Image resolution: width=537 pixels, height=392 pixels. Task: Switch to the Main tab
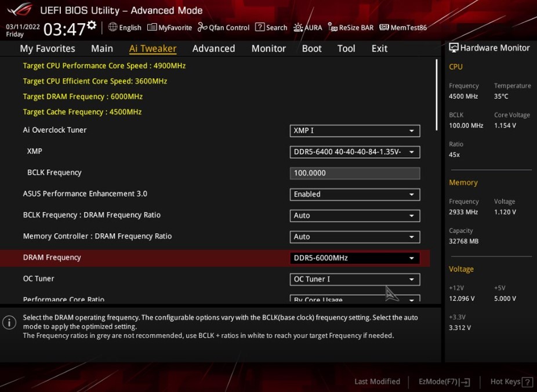(102, 49)
